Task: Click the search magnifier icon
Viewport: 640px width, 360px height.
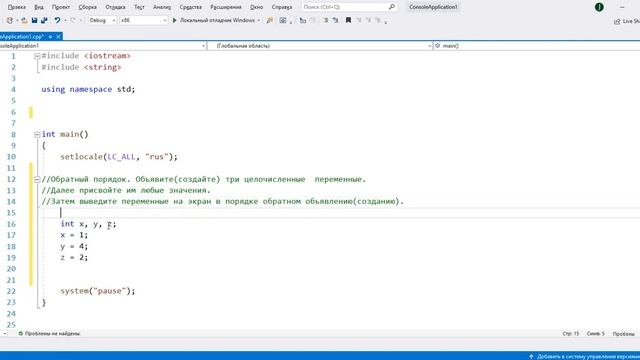Action: pos(392,7)
